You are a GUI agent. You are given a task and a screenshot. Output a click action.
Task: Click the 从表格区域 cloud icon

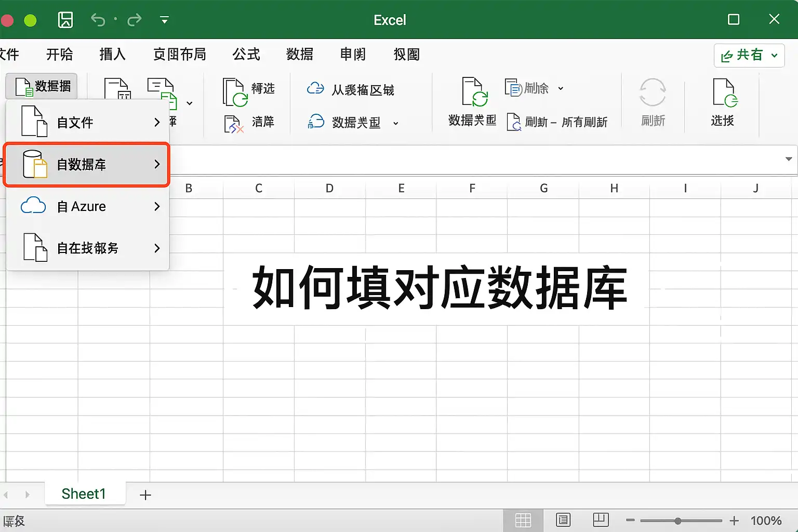(315, 89)
